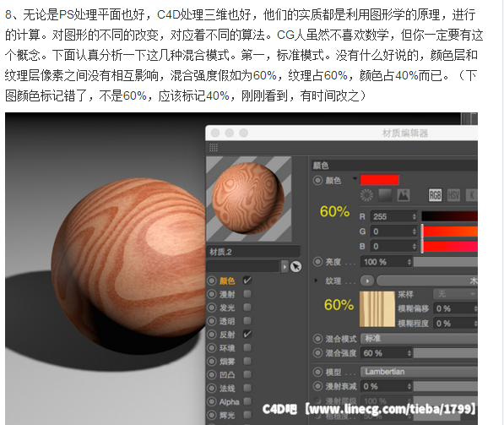Toggle the 辉光 channel checkbox
Image resolution: width=504 pixels, height=425 pixels.
247,415
